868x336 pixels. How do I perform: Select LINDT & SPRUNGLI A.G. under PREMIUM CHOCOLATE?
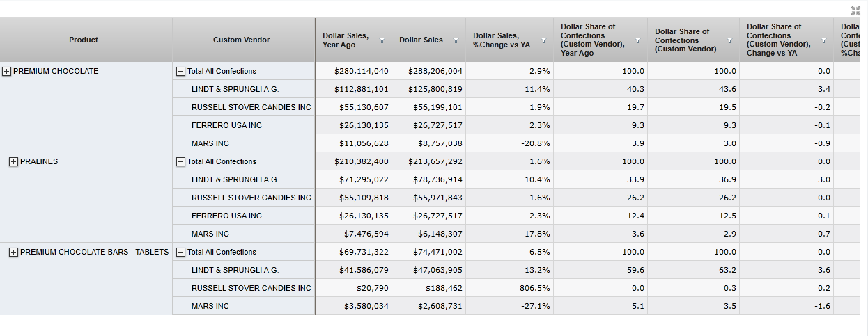pos(235,89)
